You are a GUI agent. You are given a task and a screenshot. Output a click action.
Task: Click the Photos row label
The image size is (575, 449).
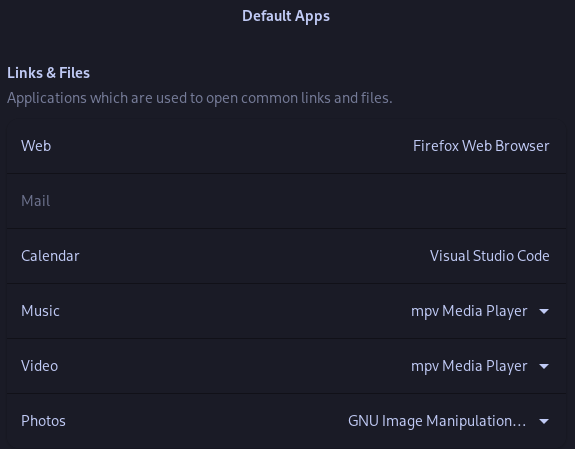[x=43, y=421]
